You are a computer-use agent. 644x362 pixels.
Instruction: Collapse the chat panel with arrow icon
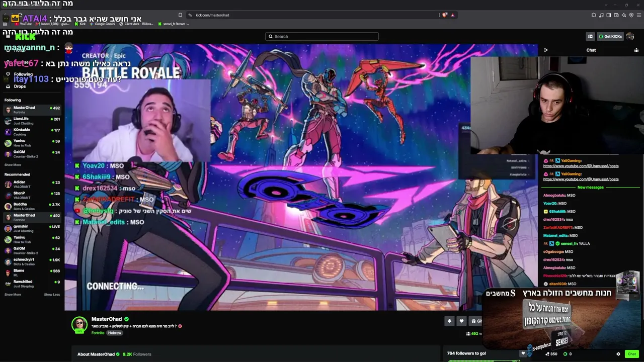point(545,50)
